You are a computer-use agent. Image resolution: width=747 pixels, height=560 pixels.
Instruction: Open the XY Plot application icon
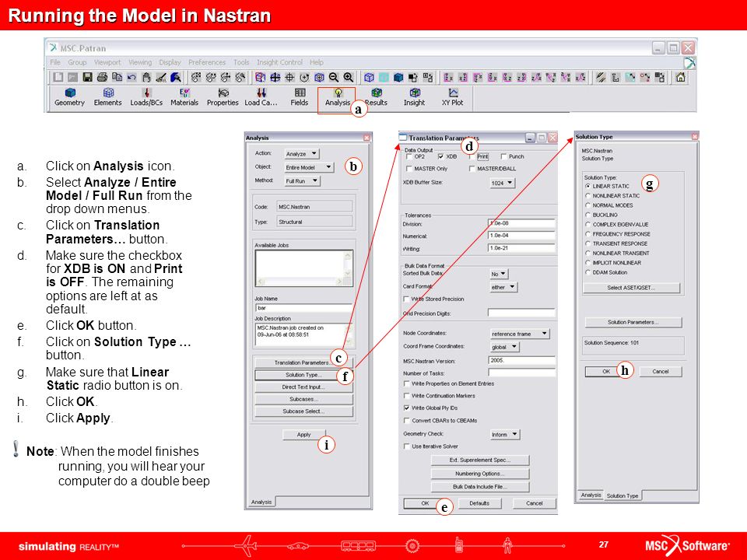(x=453, y=97)
